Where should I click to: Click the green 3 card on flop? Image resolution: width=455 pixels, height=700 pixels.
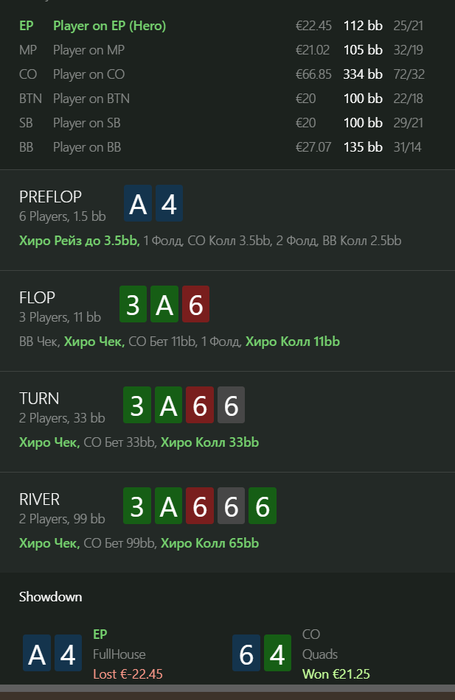[133, 304]
